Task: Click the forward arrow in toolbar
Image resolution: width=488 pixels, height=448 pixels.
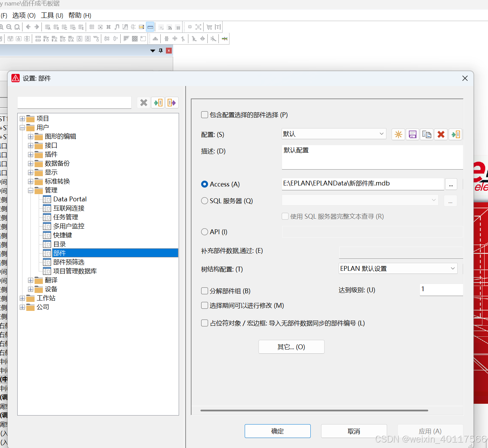Action: click(37, 27)
